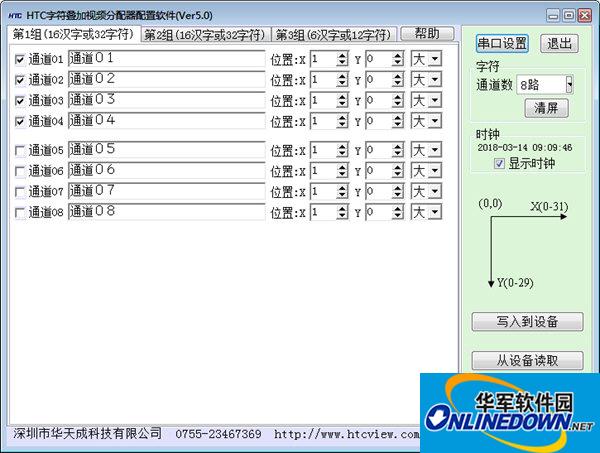
Task: Click 从设备读取 read from device button
Action: point(527,360)
